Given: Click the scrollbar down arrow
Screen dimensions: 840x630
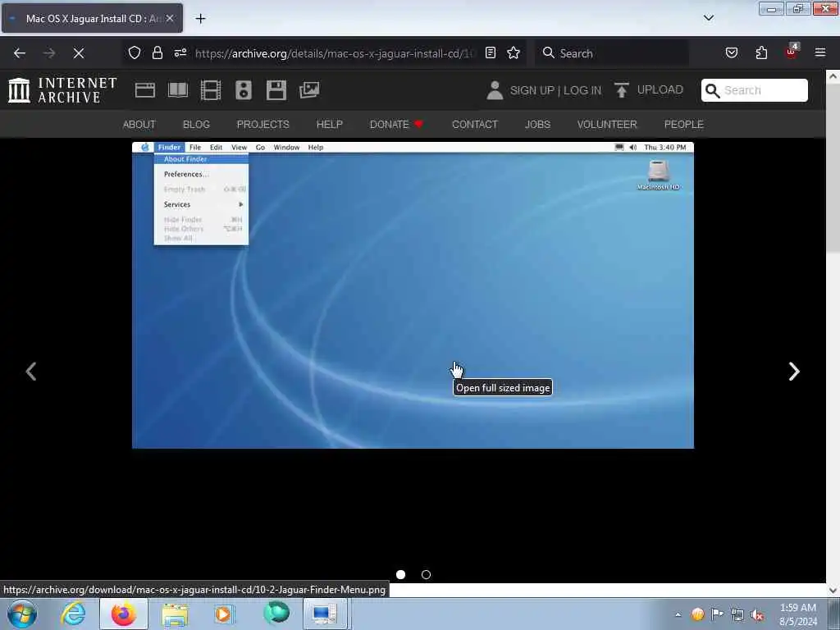Looking at the screenshot, I should point(833,591).
